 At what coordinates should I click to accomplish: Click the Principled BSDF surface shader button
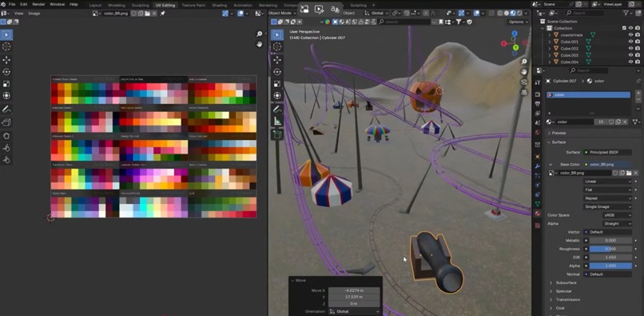point(607,152)
